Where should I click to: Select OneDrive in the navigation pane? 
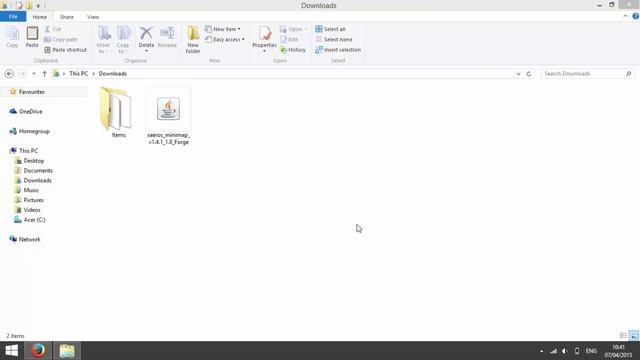[26, 111]
